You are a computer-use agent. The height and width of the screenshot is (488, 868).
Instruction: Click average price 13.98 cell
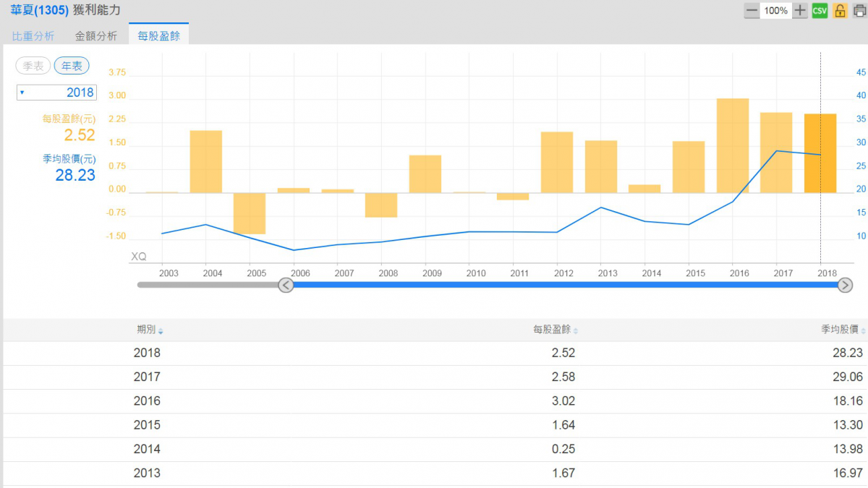click(848, 449)
